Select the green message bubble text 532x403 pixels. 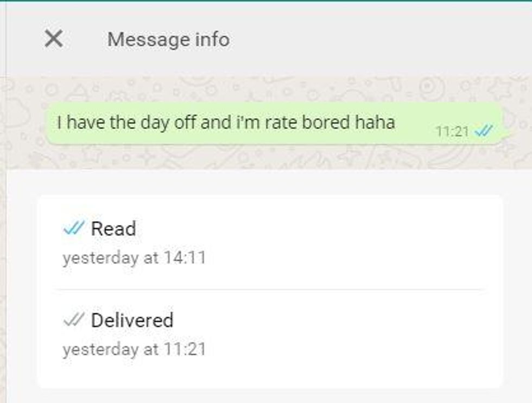pyautogui.click(x=226, y=123)
